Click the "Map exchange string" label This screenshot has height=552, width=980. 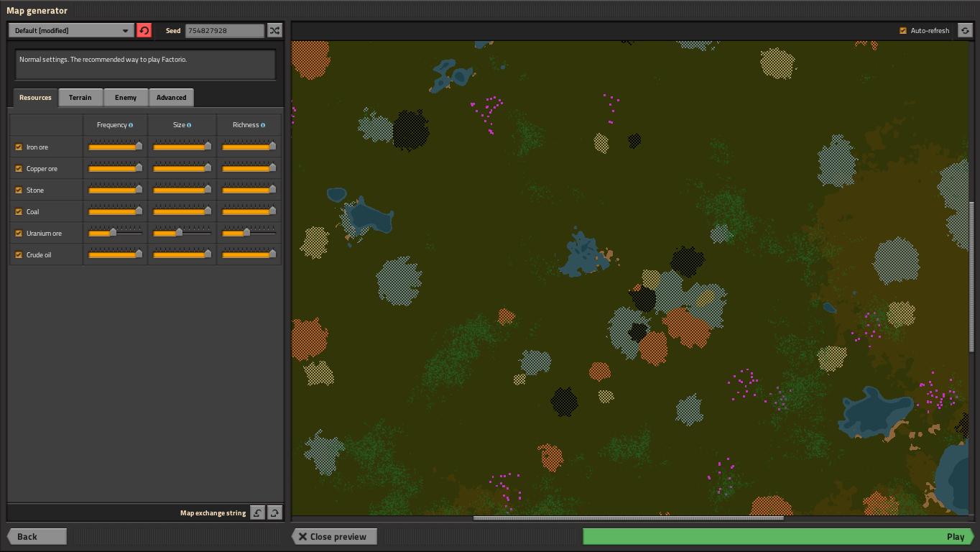point(213,513)
